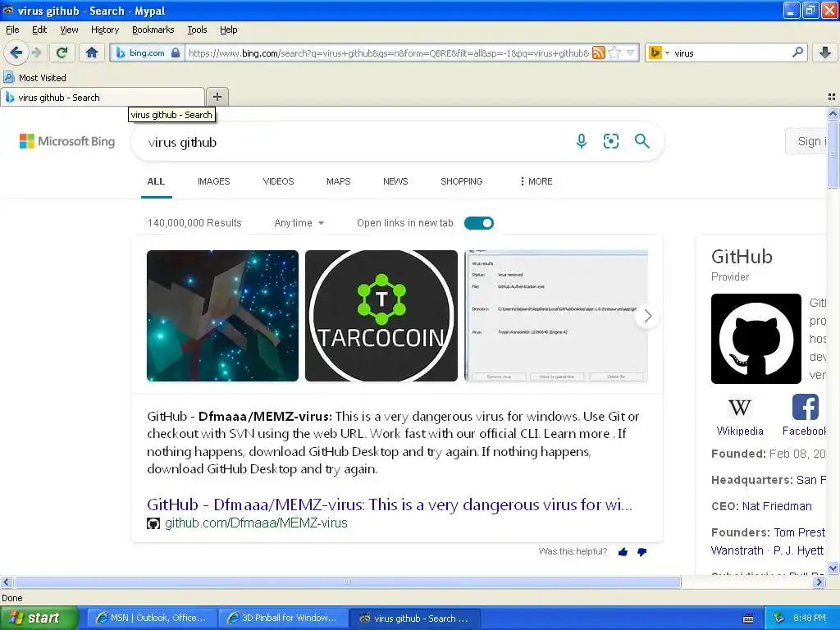Screen dimensions: 840x630
Task: Open a new tab with plus button
Action: point(217,97)
